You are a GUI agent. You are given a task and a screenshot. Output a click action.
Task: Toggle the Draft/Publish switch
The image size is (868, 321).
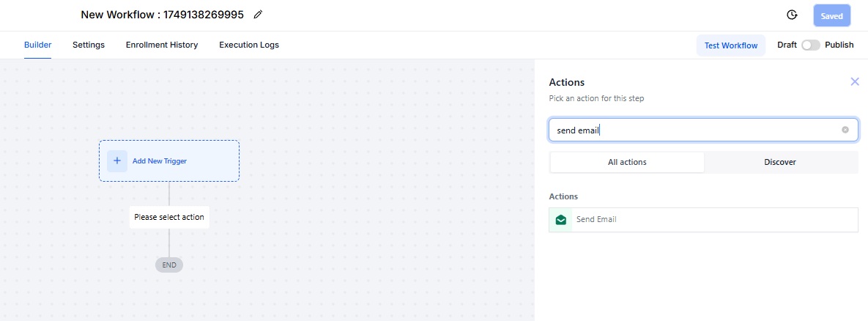tap(810, 45)
